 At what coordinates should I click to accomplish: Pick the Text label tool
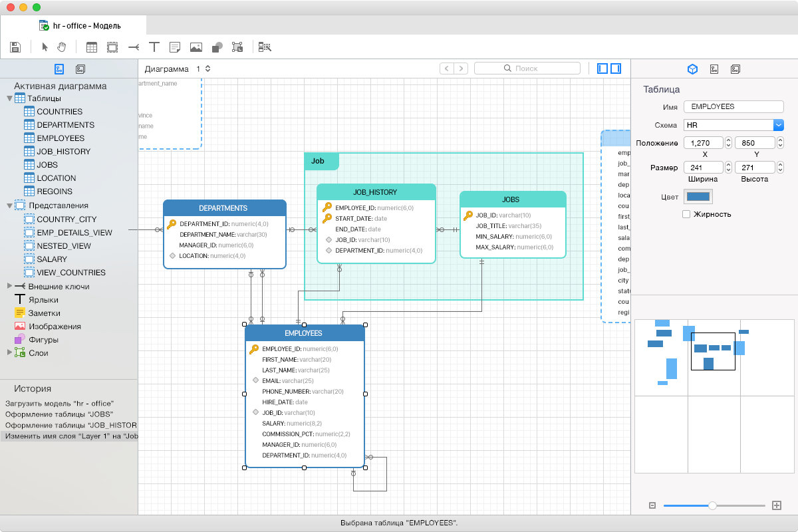point(154,47)
